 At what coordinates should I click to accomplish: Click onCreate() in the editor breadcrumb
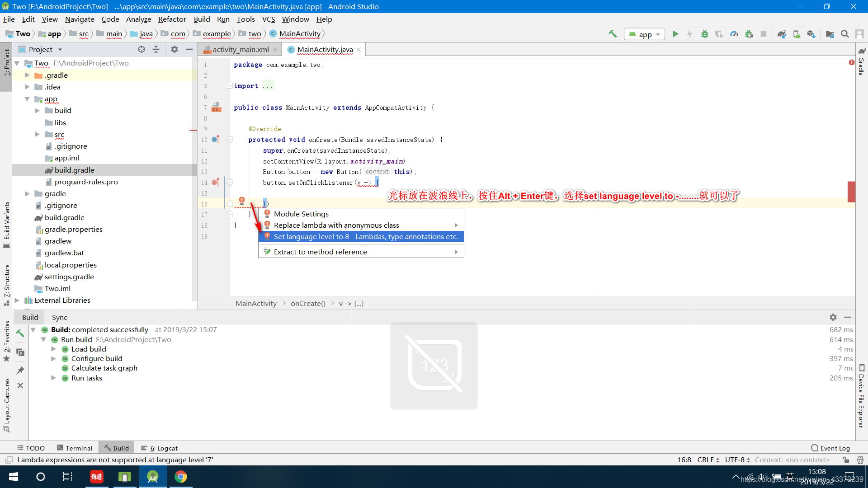pyautogui.click(x=308, y=303)
